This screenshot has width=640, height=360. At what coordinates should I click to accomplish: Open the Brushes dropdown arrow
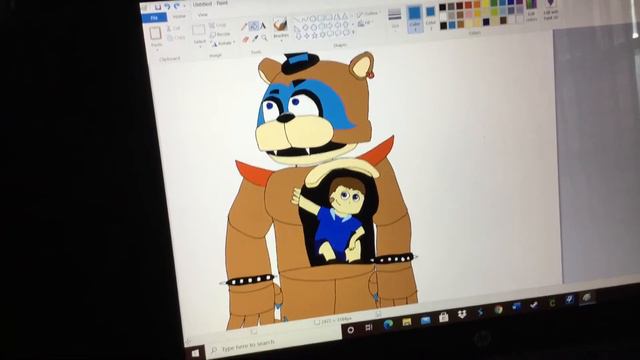coord(282,41)
